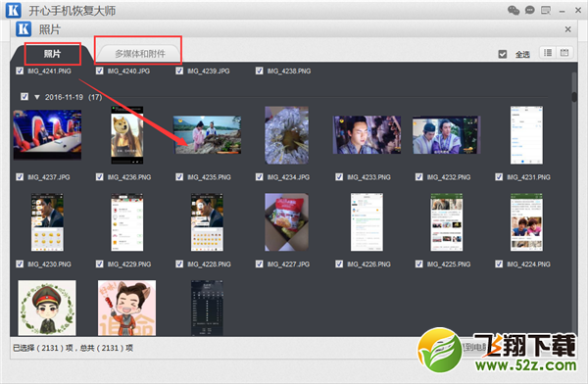The width and height of the screenshot is (588, 384).
Task: Uncheck IMG_4236.PNG checkbox
Action: tap(99, 176)
